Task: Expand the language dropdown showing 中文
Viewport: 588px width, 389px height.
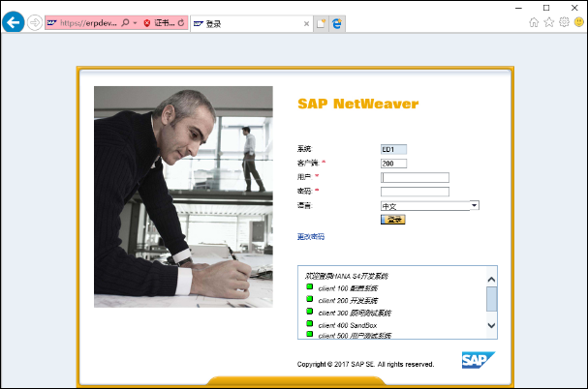Action: click(475, 205)
